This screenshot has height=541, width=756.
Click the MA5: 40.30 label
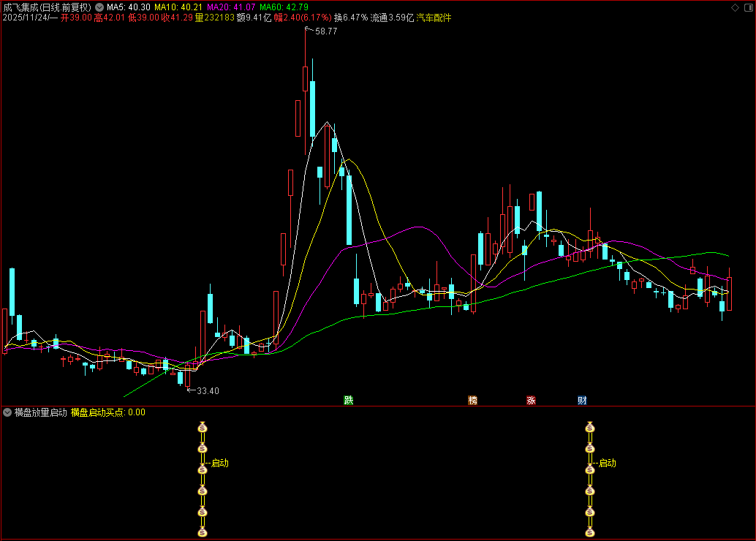[128, 7]
